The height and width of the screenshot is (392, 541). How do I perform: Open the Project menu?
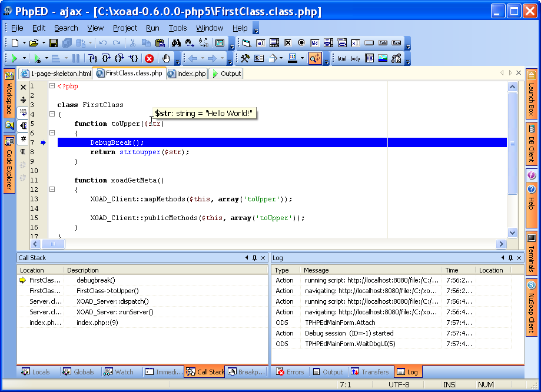click(125, 28)
